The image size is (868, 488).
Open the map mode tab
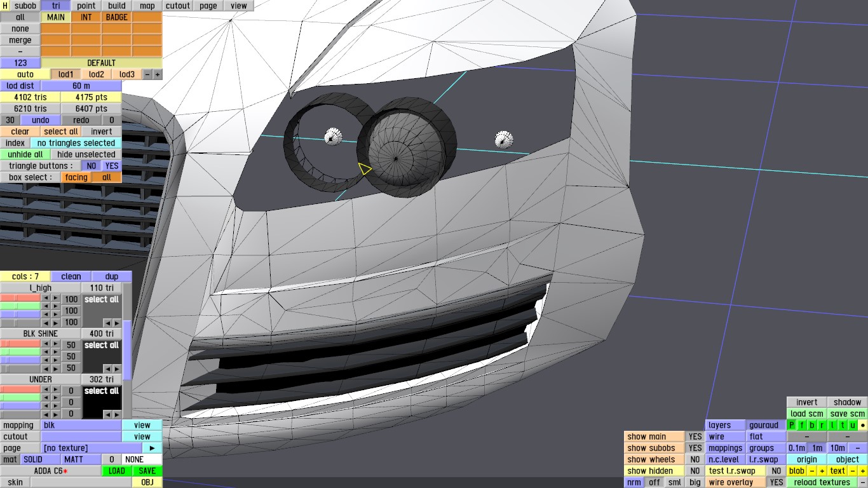[x=147, y=6]
